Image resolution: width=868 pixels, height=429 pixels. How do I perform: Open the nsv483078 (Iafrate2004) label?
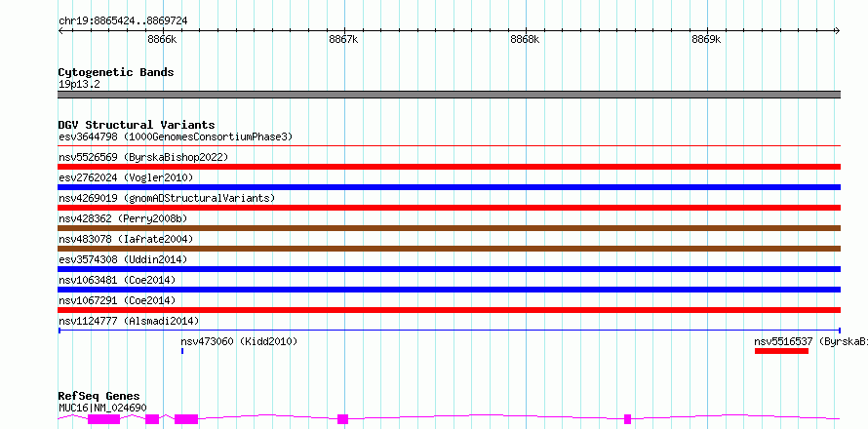tap(126, 239)
